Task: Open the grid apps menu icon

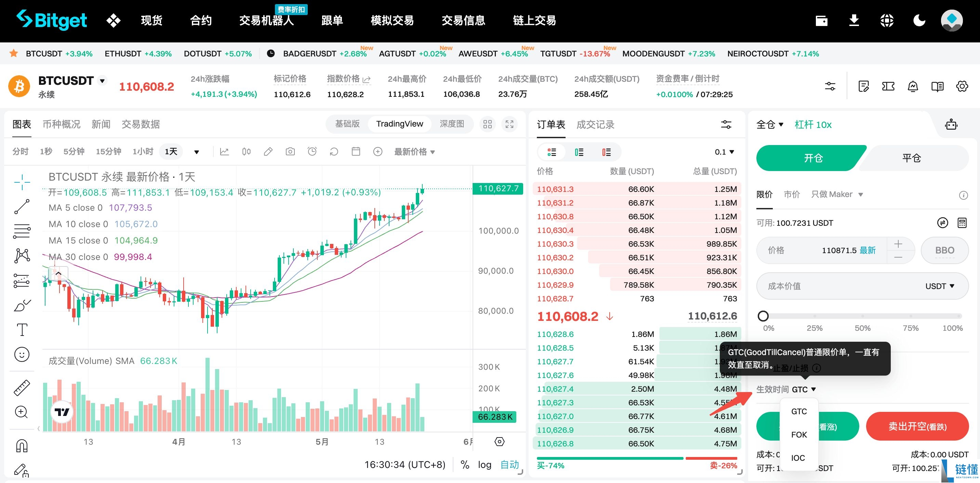Action: pyautogui.click(x=114, y=21)
